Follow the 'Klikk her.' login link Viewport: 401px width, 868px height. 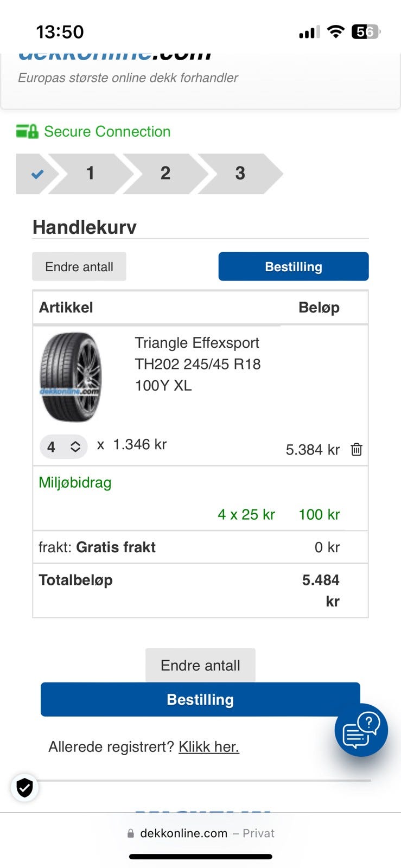[209, 747]
